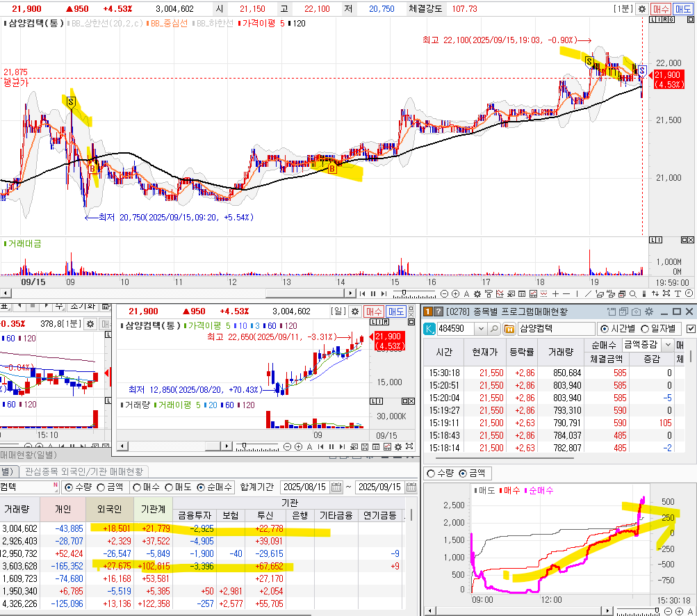Click main chart horizontal scrollbar thumb
The height and width of the screenshot is (616, 697).
(x=305, y=293)
